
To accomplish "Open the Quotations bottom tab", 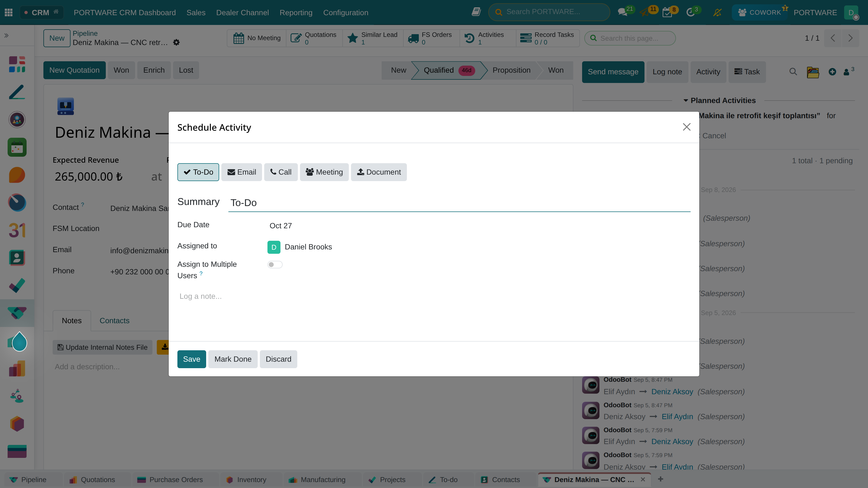I will point(97,480).
